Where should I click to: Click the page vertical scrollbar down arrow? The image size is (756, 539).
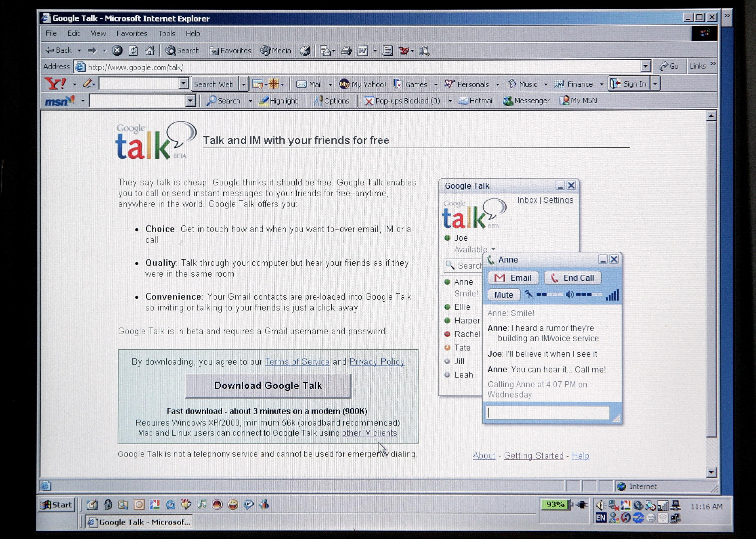[711, 472]
